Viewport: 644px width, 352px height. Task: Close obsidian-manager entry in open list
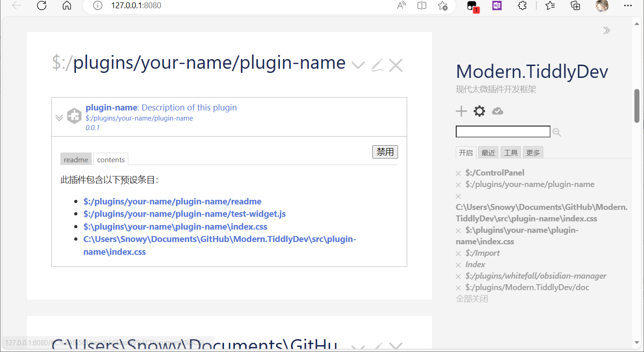pyautogui.click(x=458, y=276)
